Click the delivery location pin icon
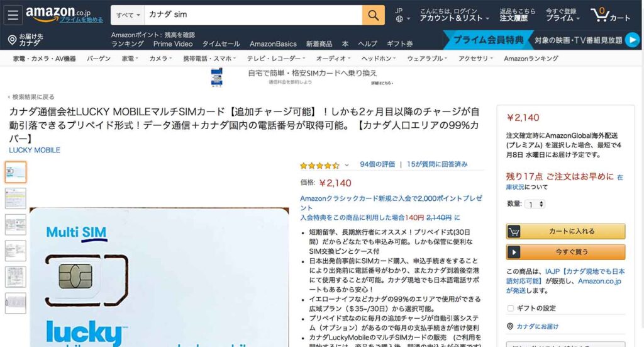 point(13,40)
